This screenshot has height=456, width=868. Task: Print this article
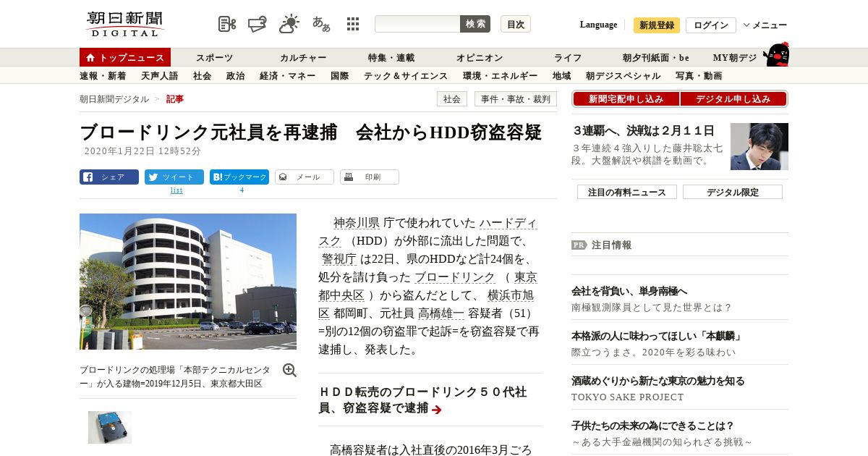[370, 177]
